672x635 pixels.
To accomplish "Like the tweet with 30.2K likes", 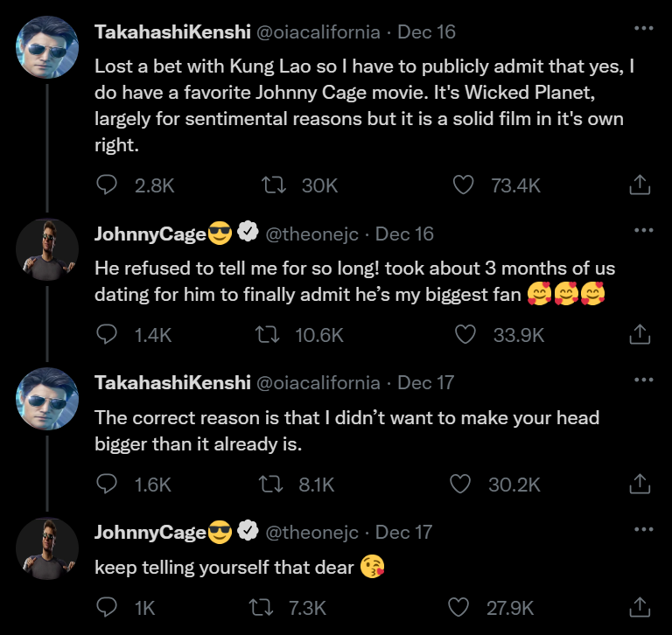I will tap(460, 484).
